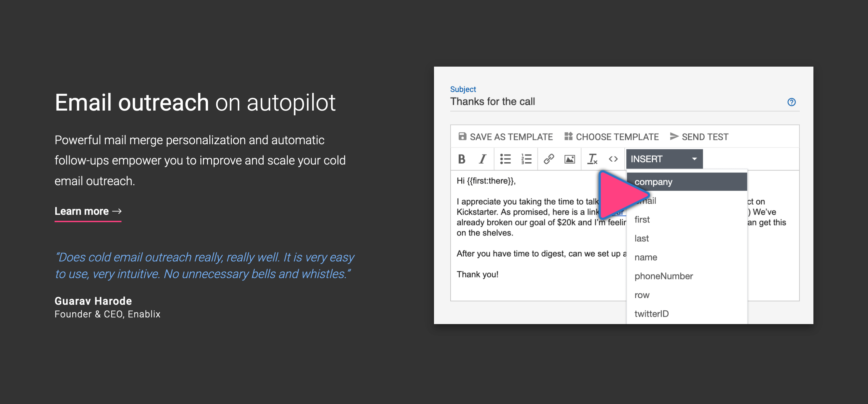The image size is (868, 404).
Task: Click 'Founder & CEO, Enablix' text
Action: [x=107, y=314]
